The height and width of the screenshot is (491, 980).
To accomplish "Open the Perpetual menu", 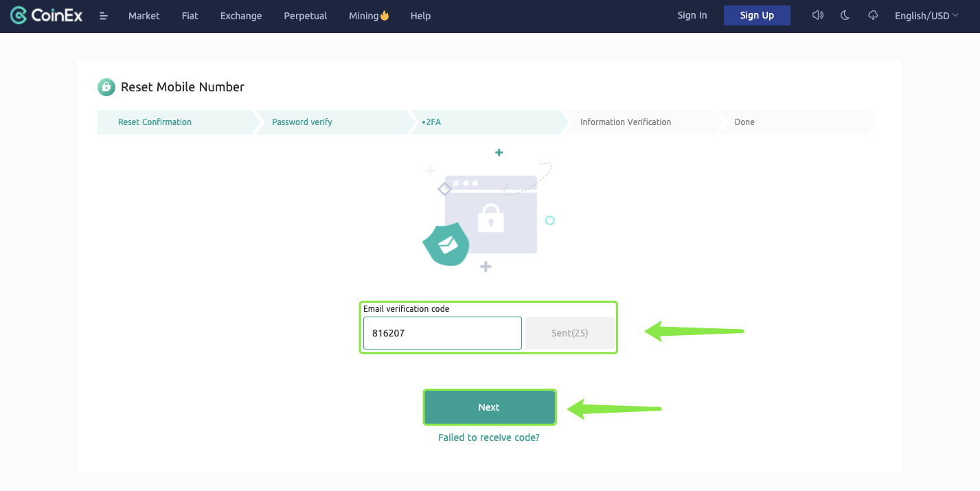I will pos(305,15).
